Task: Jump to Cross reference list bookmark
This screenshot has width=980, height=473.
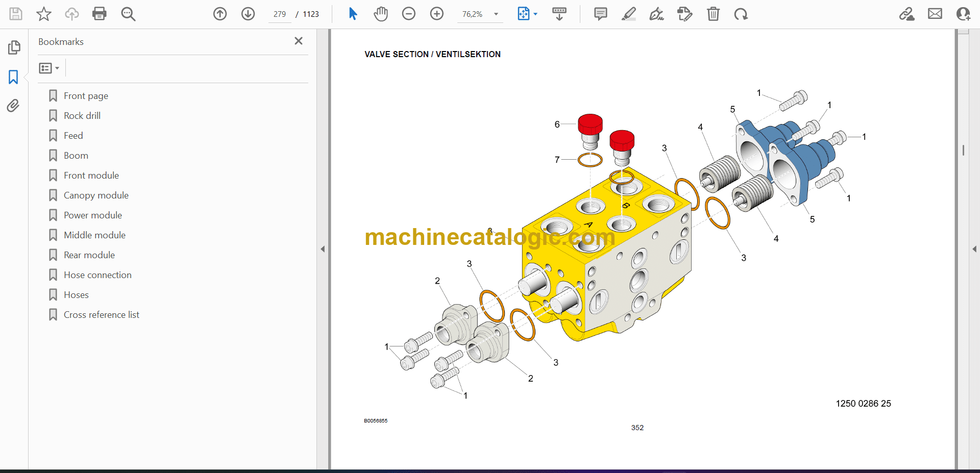Action: click(x=101, y=315)
